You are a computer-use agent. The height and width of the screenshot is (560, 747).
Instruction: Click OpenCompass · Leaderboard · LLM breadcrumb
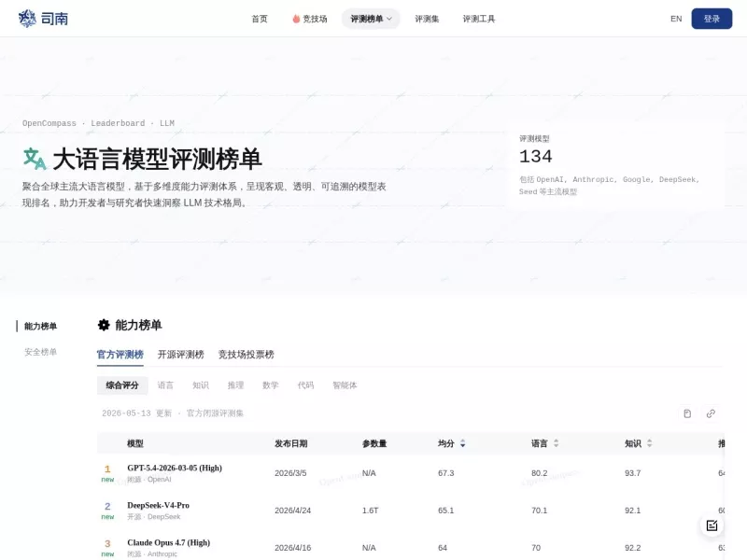[98, 123]
